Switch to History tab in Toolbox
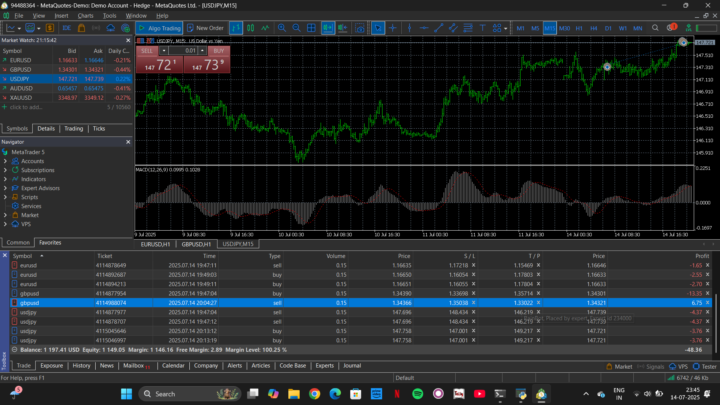This screenshot has width=720, height=405. pos(81,366)
